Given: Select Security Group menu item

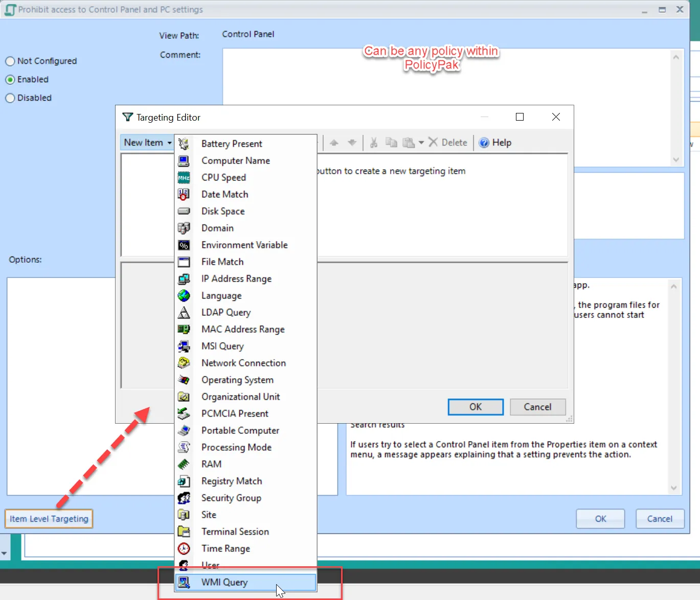Looking at the screenshot, I should (x=231, y=498).
